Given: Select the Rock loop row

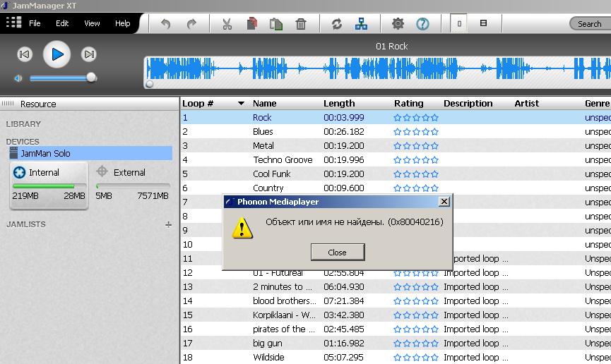Looking at the screenshot, I should click(x=396, y=117).
